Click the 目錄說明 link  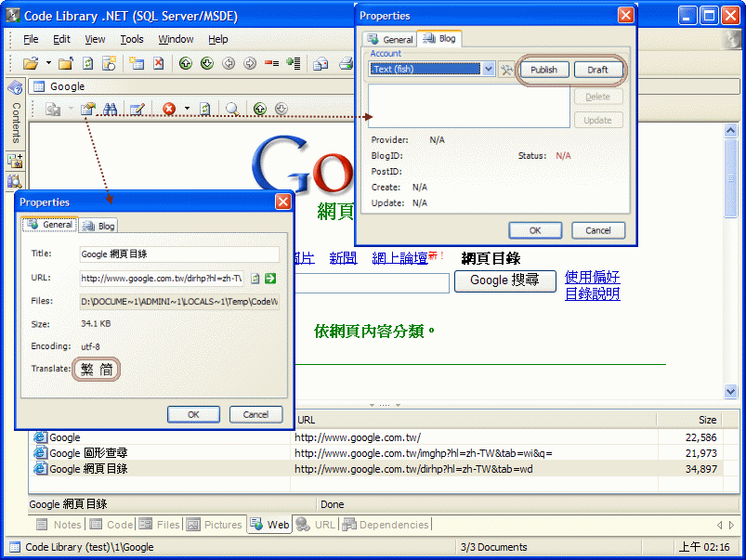[593, 293]
